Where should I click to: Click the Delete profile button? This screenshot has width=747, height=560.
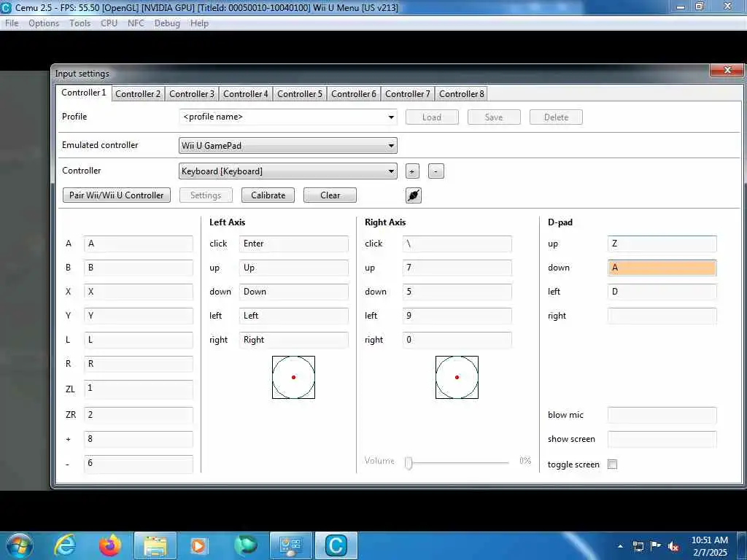pyautogui.click(x=556, y=117)
